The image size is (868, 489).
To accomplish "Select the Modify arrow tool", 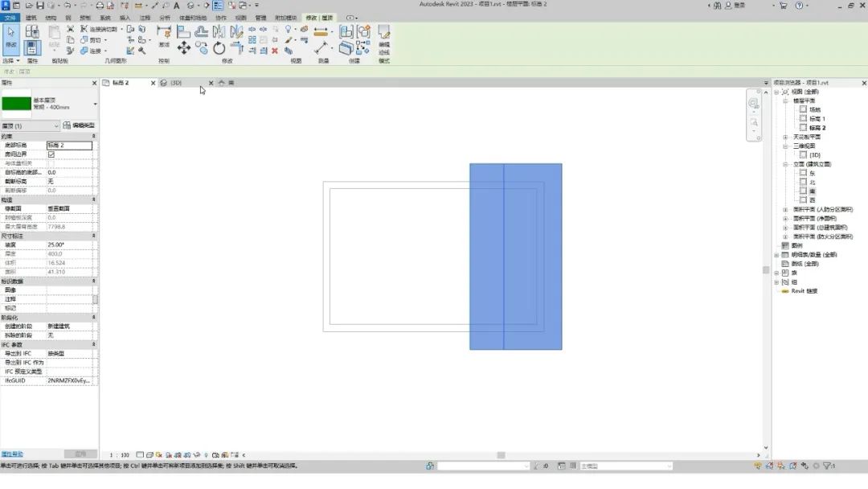I will 10,35.
